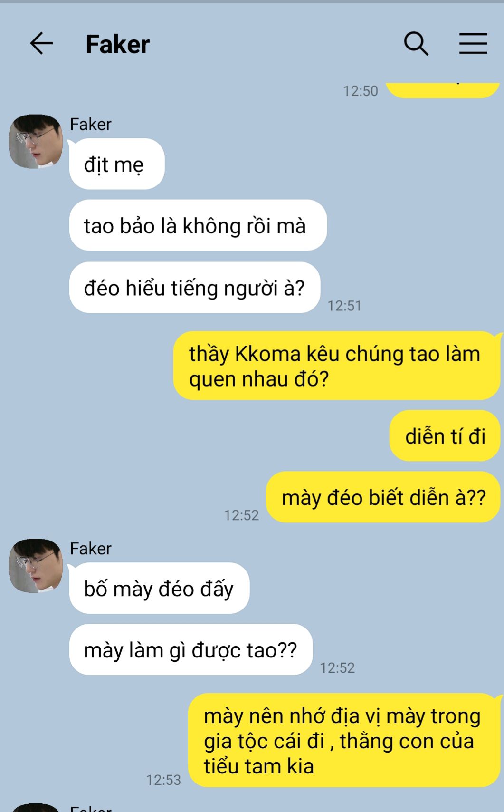Select the "bố mày đéo đấy" bubble
Image resolution: width=504 pixels, height=812 pixels.
(x=159, y=588)
